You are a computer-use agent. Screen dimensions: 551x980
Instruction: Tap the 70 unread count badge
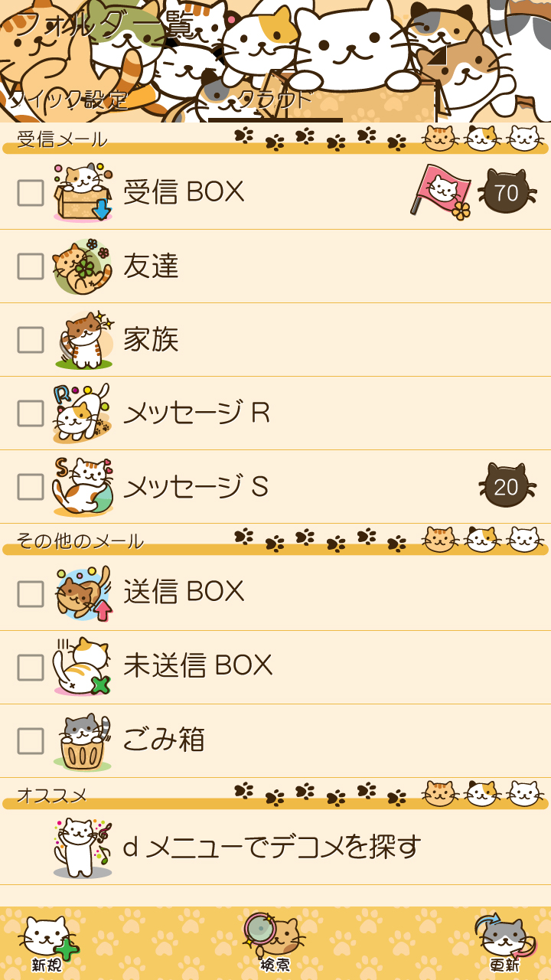[507, 191]
